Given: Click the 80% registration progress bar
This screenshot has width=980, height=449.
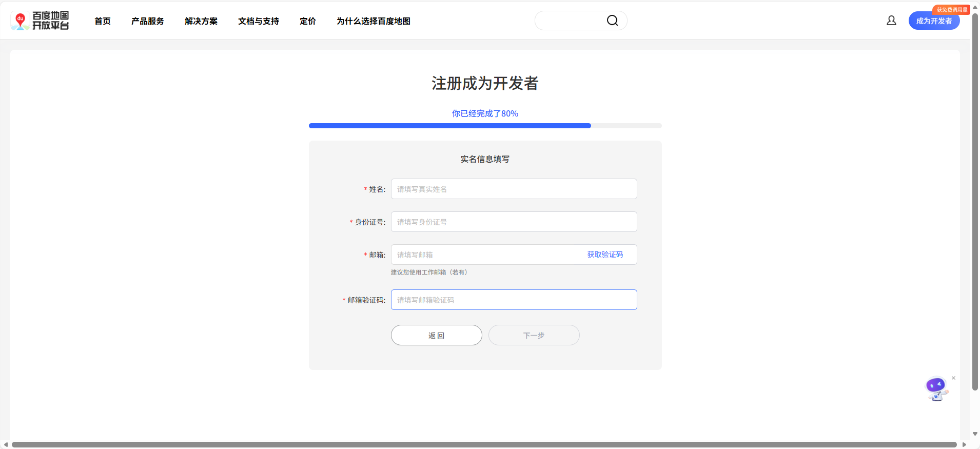Looking at the screenshot, I should point(485,126).
